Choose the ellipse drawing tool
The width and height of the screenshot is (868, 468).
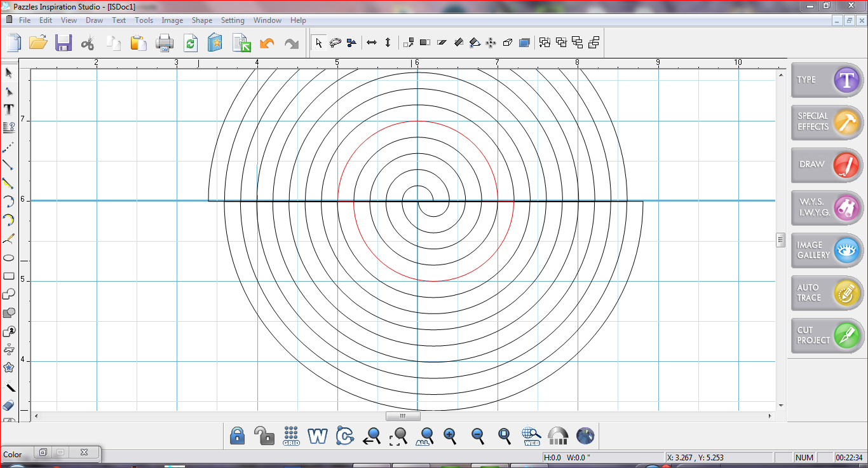pos(9,258)
